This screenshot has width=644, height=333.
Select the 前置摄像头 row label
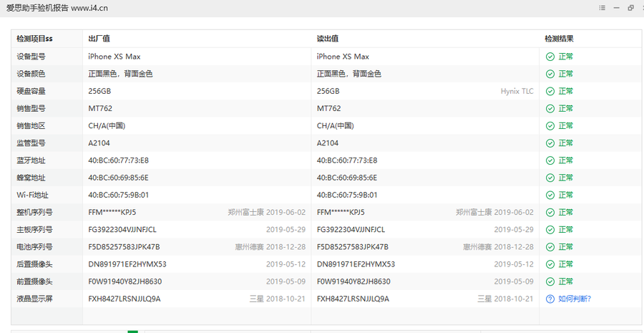pos(34,281)
